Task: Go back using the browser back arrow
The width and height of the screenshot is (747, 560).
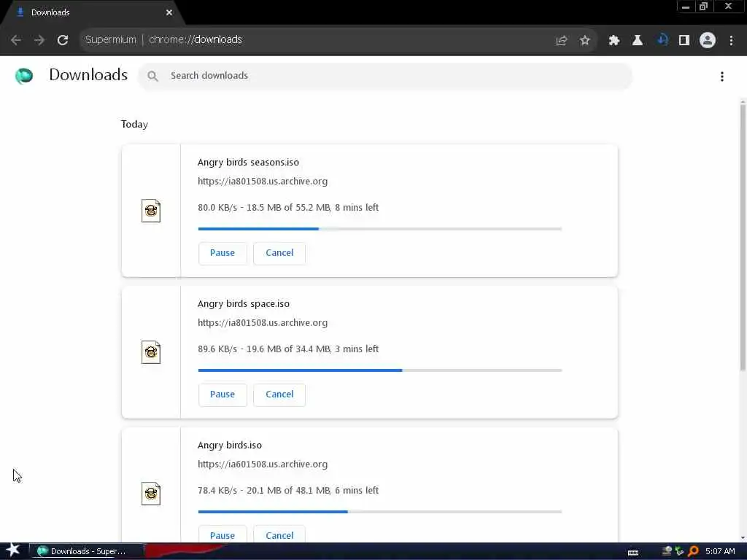Action: pyautogui.click(x=16, y=40)
